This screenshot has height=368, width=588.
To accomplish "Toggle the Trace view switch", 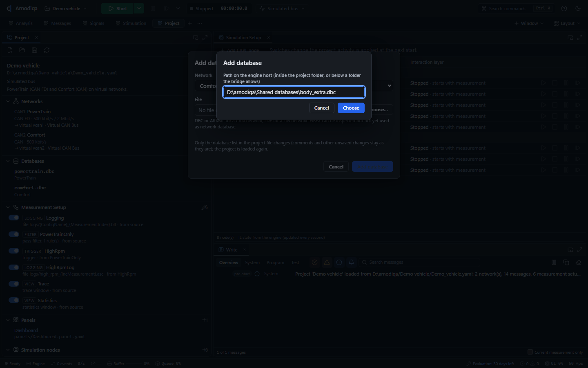I will coord(14,284).
